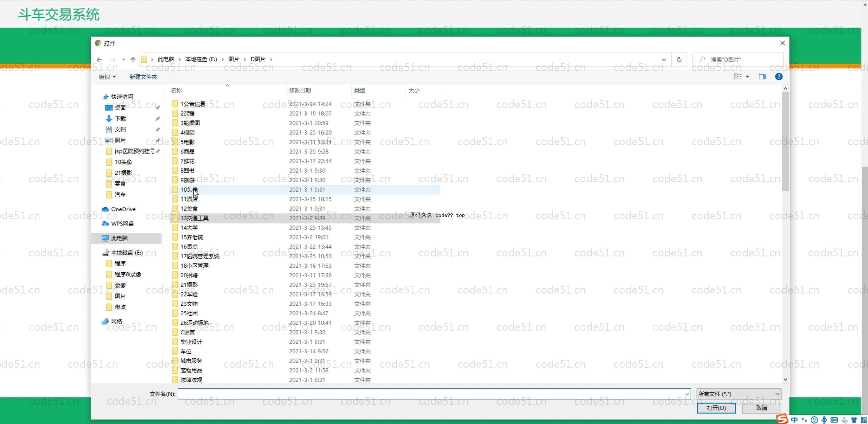The image size is (868, 424).
Task: Click the file list scroll down arrow
Action: [785, 380]
